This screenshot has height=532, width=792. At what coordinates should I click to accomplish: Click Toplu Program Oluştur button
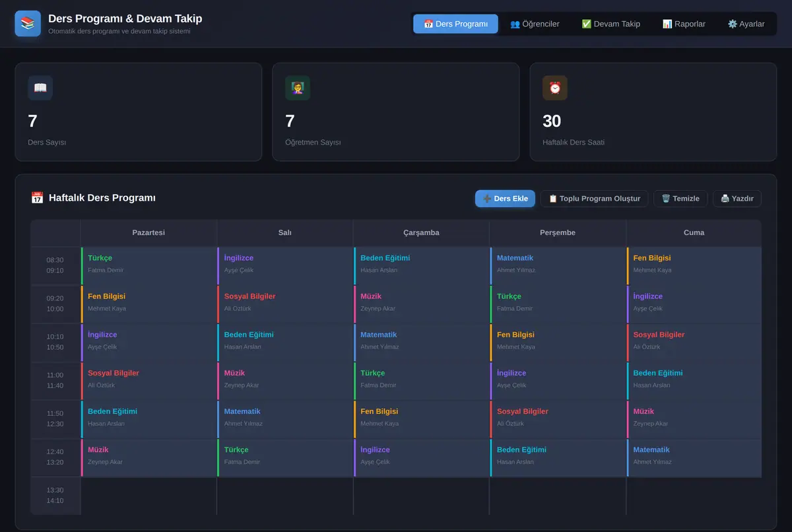point(594,199)
